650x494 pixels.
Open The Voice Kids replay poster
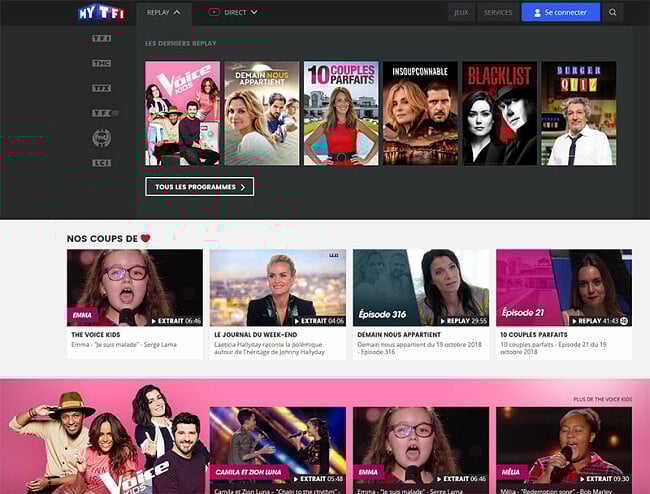(x=182, y=113)
